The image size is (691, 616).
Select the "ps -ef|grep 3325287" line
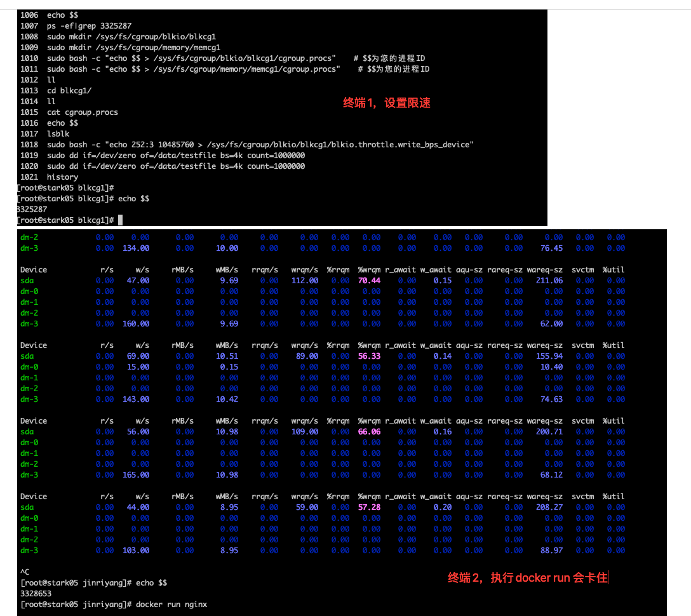[x=89, y=26]
